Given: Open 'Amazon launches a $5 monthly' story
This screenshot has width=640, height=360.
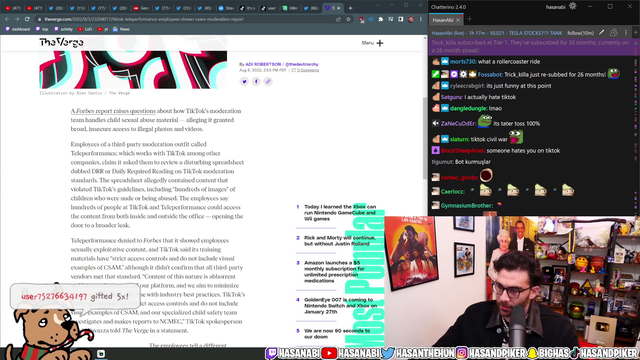Looking at the screenshot, I should [x=334, y=272].
